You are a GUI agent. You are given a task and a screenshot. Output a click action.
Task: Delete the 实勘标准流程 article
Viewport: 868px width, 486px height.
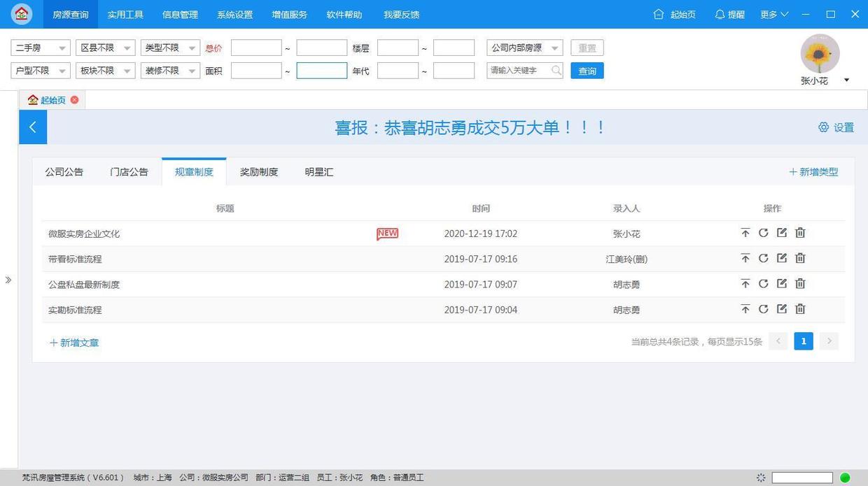pos(800,309)
